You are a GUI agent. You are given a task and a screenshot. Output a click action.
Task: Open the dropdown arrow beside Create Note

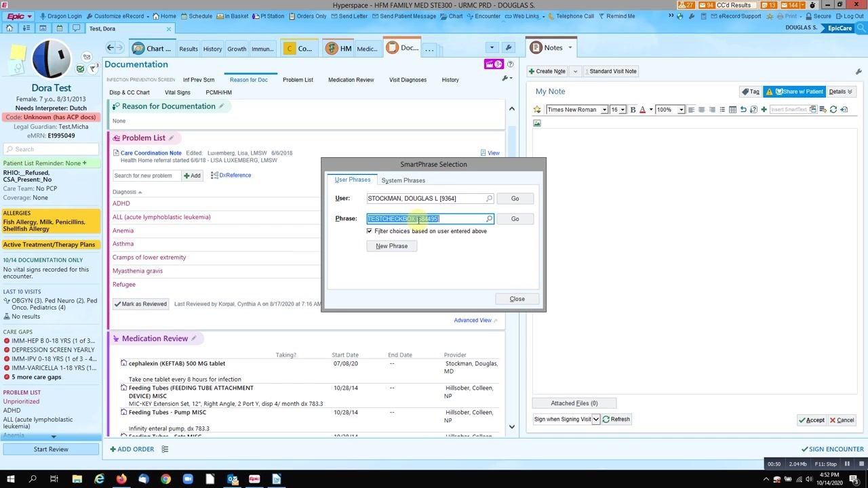575,71
